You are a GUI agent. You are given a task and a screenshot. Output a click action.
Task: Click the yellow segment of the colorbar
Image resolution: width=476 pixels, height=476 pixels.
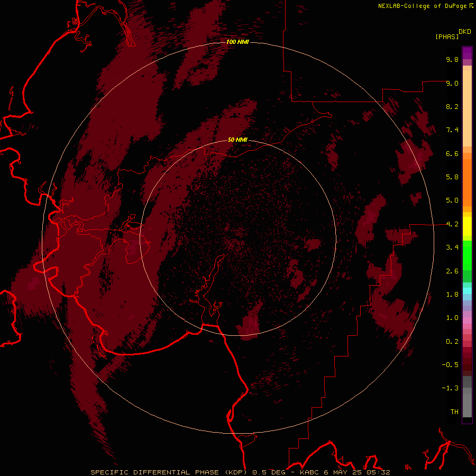coord(467,226)
